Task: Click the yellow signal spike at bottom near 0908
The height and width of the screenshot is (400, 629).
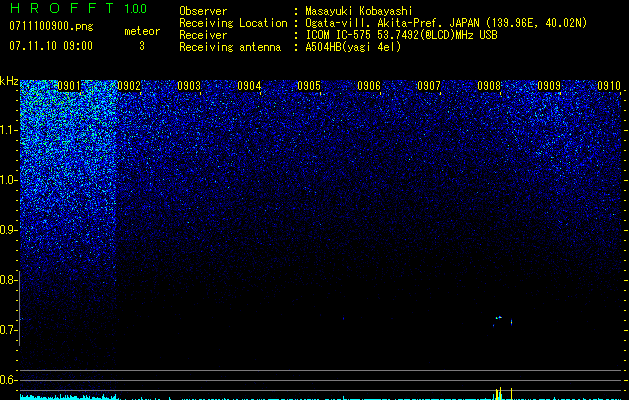Action: coord(500,393)
